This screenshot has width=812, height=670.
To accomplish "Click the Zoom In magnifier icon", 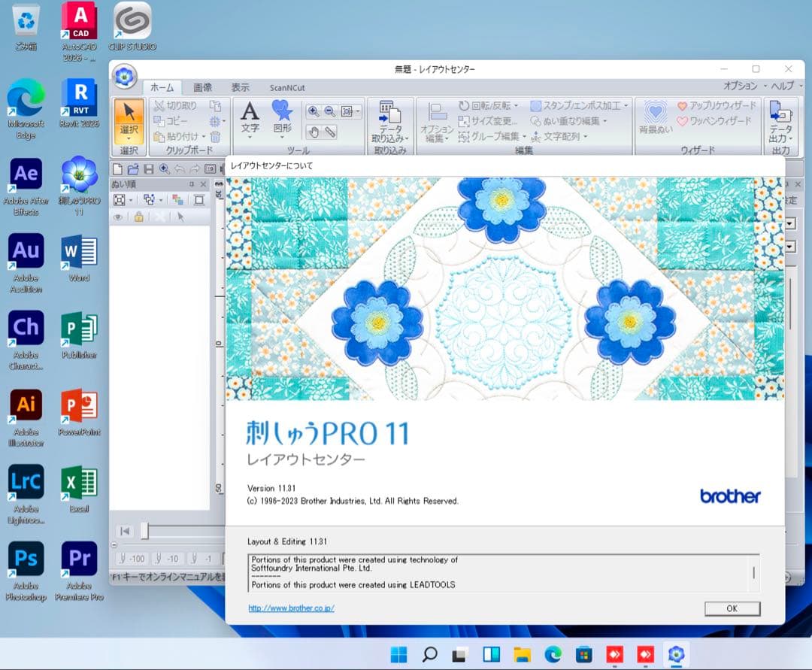I will tap(313, 110).
